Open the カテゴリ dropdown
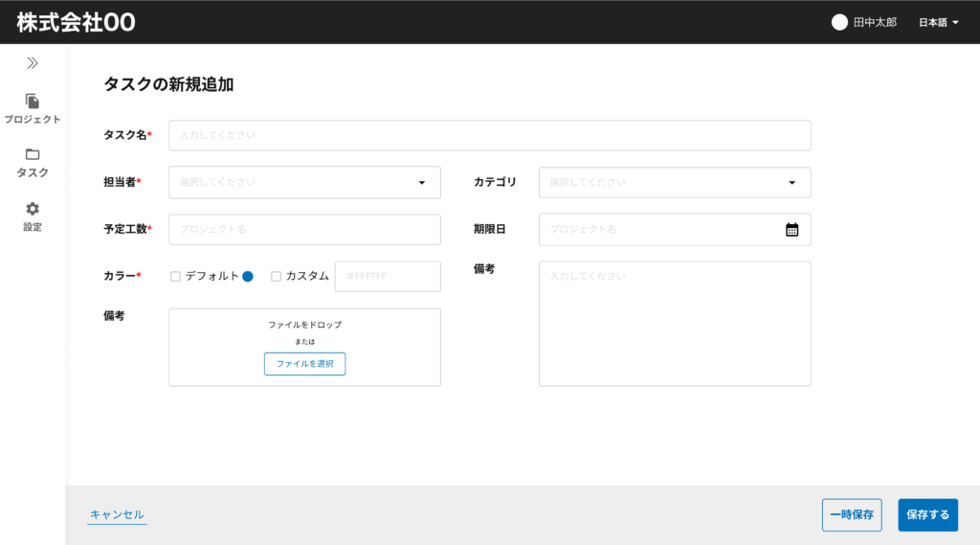980x545 pixels. tap(675, 183)
